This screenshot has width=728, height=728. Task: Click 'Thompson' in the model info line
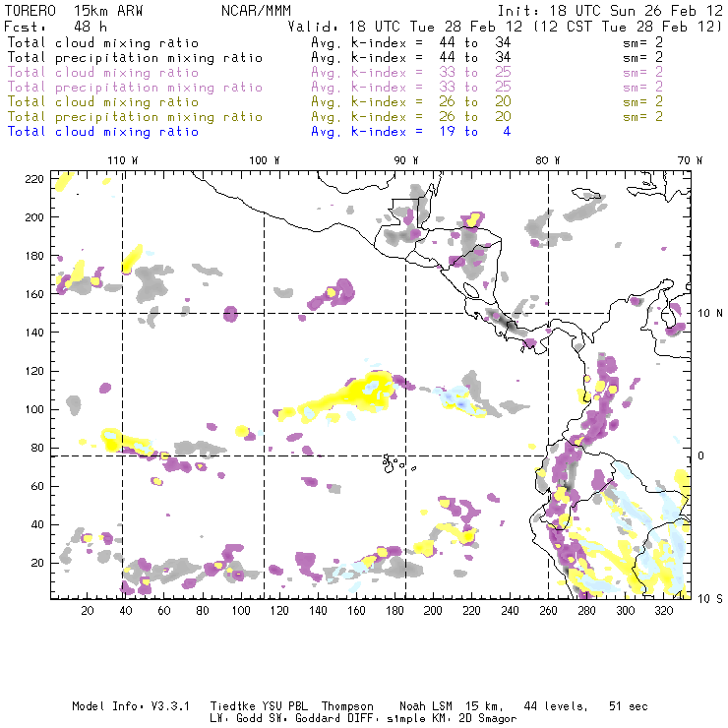click(x=347, y=706)
